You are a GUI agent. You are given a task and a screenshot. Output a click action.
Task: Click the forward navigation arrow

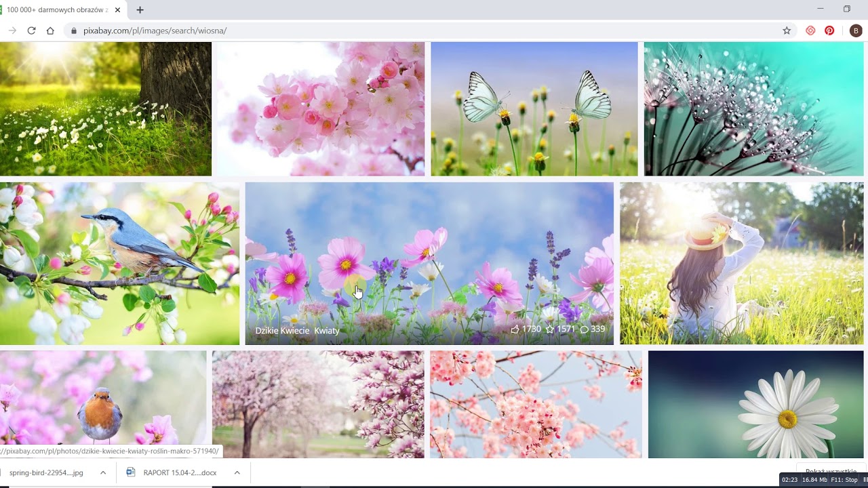click(x=12, y=30)
